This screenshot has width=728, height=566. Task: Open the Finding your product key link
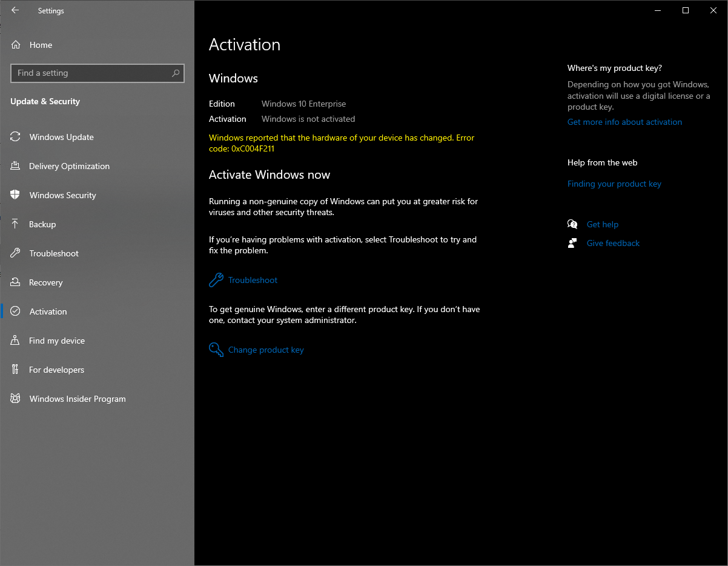[614, 184]
